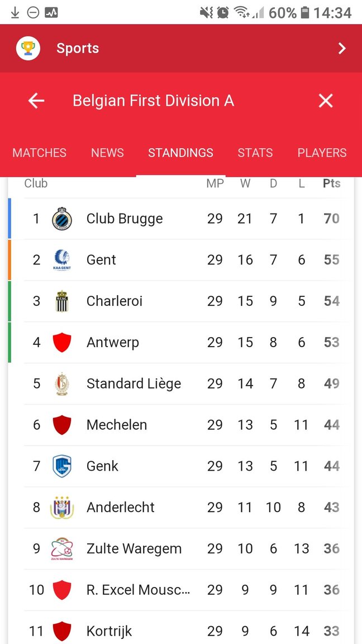Tap the Zulte Waregem logo
Screen dimensions: 362x644
coord(62,549)
